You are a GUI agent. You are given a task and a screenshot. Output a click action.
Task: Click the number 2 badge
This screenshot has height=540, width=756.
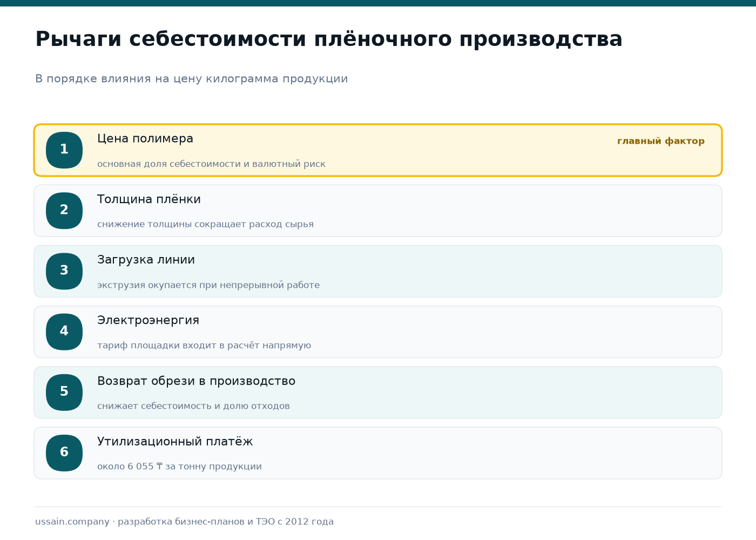pyautogui.click(x=64, y=211)
